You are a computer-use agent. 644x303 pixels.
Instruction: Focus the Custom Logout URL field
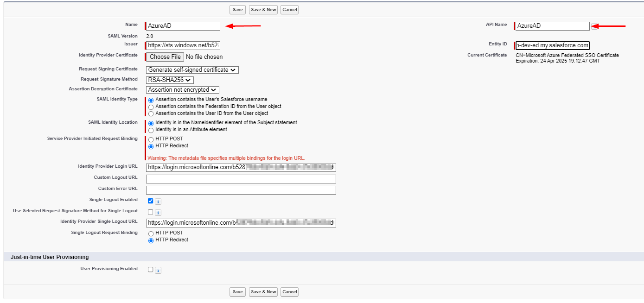coord(241,179)
